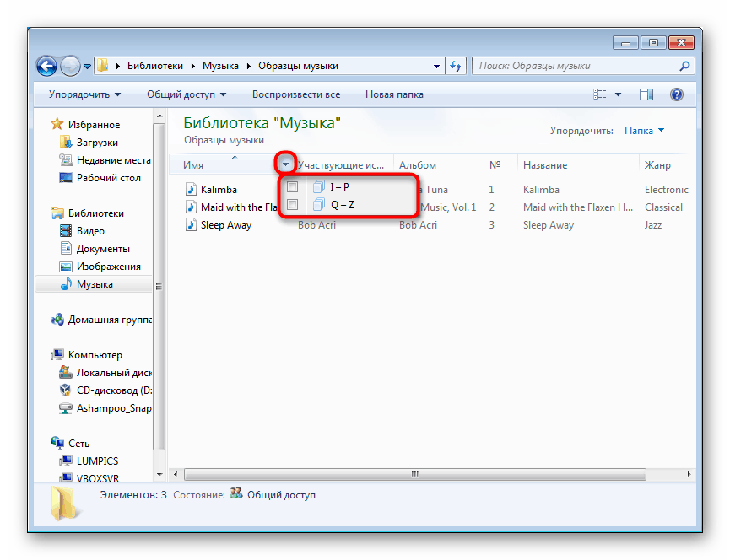Image resolution: width=730 pixels, height=560 pixels.
Task: Click Общий доступ status in details pane
Action: click(x=281, y=495)
